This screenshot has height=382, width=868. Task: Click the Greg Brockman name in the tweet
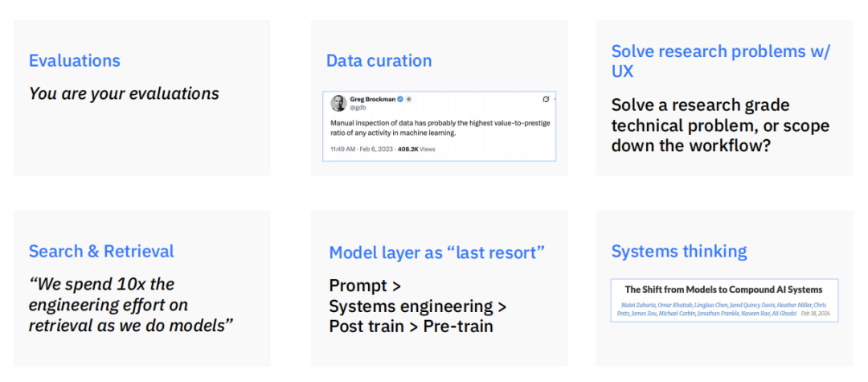point(373,99)
